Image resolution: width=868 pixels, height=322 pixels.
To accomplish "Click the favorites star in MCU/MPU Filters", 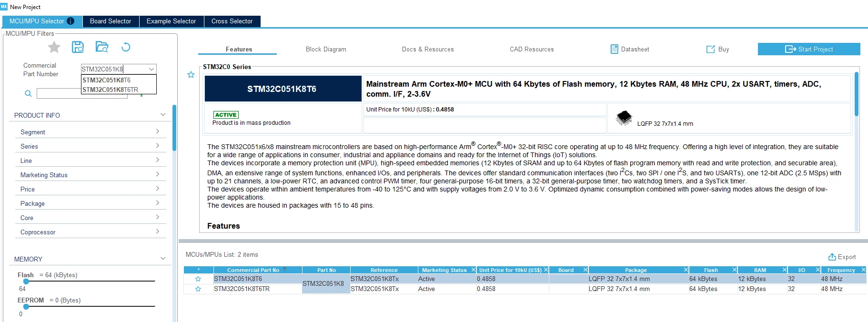I will coord(54,47).
